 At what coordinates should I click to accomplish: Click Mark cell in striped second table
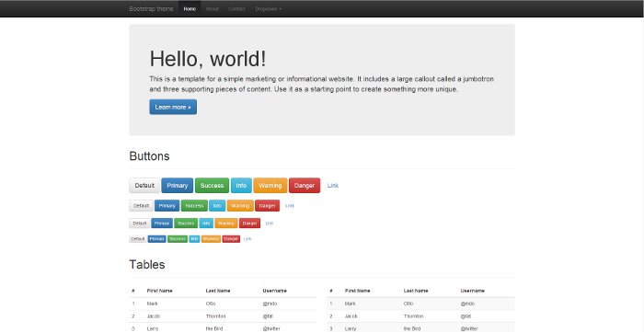click(351, 303)
